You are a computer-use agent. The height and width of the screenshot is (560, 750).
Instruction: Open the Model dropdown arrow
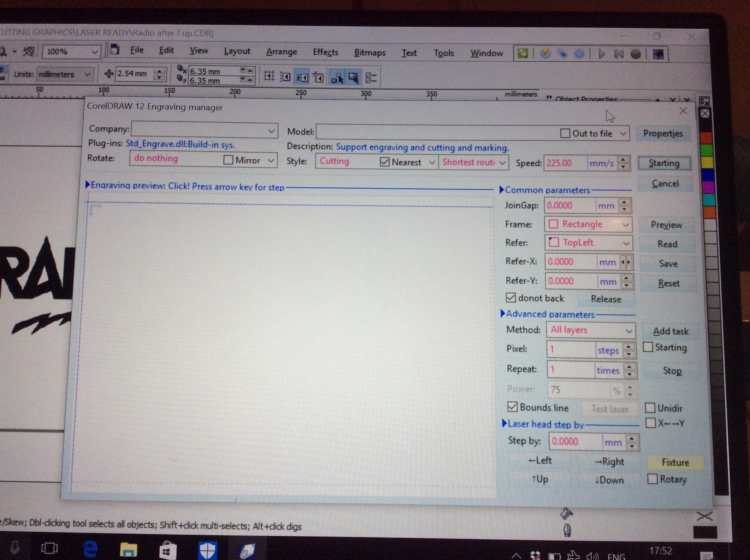[623, 134]
